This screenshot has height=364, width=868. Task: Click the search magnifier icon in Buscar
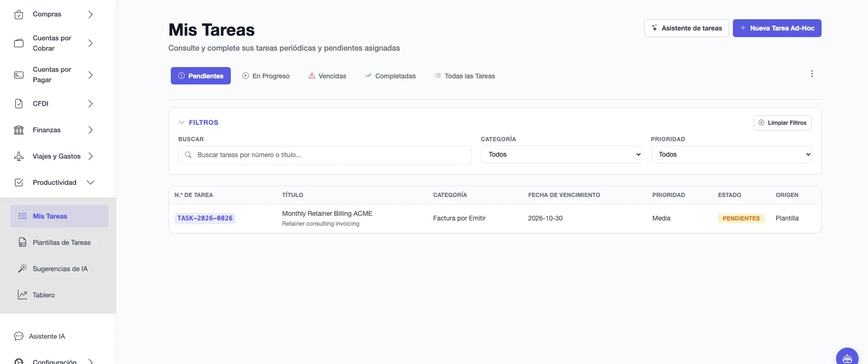[188, 155]
